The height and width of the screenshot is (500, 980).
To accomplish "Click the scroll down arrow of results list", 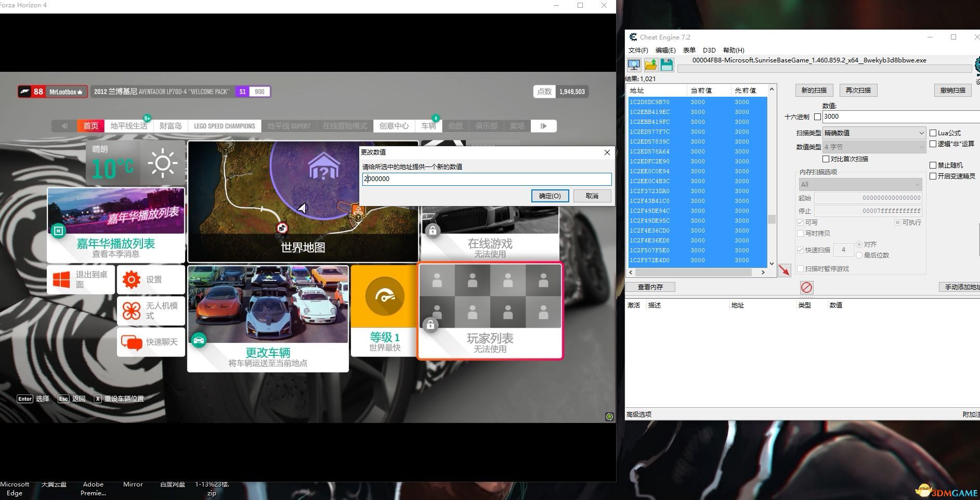I will click(x=772, y=264).
